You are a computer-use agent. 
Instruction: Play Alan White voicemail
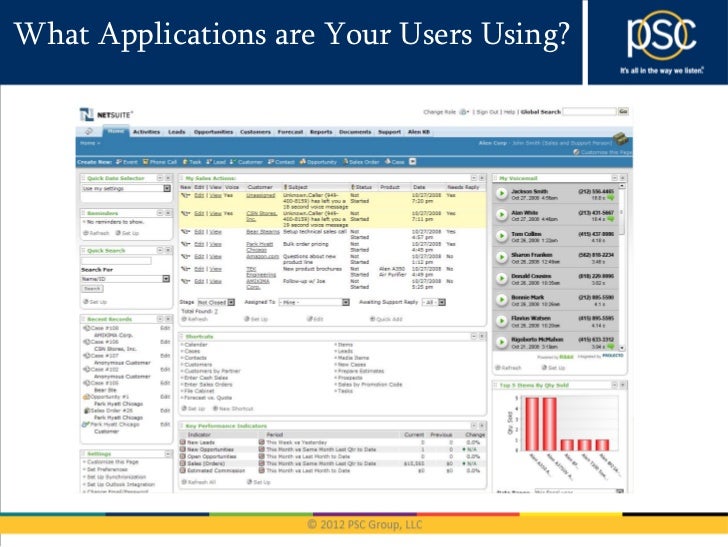point(501,215)
